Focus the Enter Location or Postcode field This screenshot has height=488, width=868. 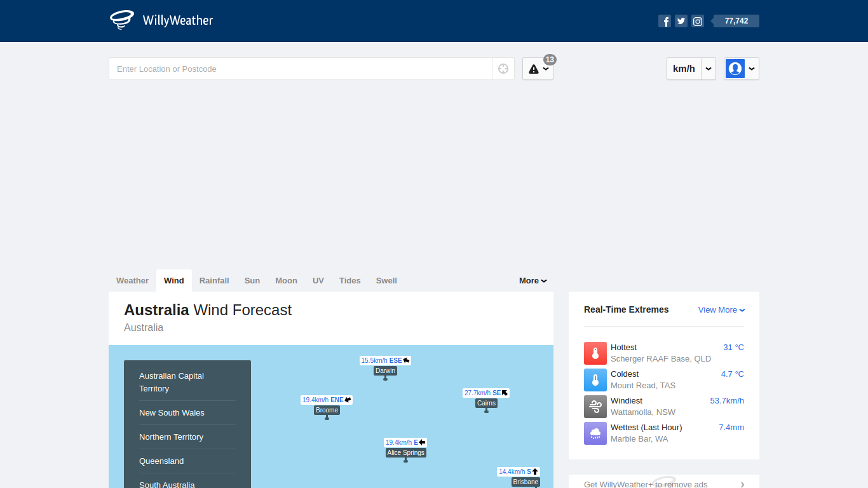pyautogui.click(x=301, y=69)
